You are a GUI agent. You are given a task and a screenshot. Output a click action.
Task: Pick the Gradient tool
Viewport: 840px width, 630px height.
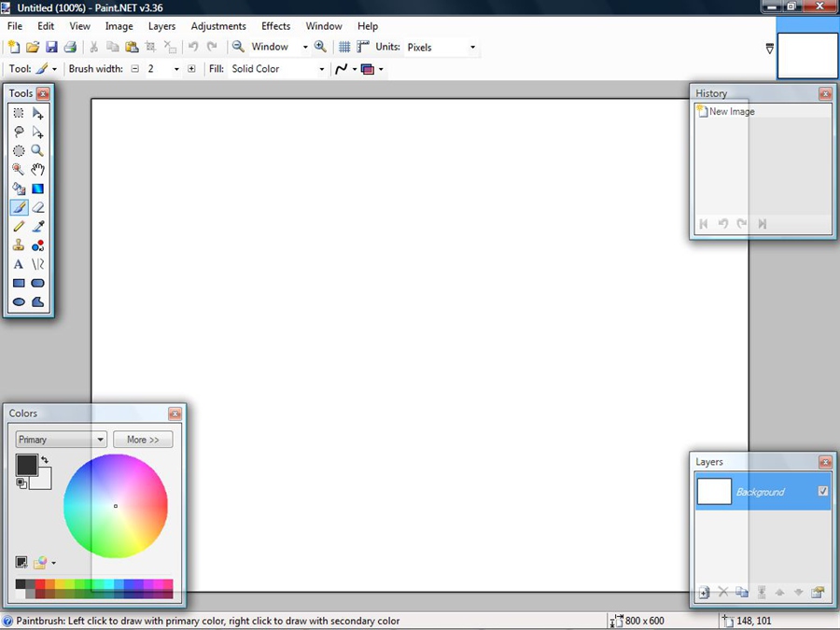38,189
